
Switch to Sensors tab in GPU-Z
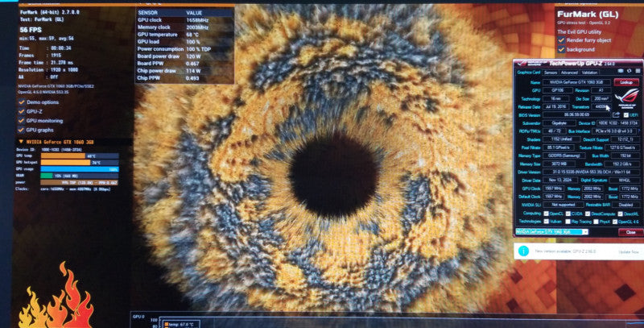tap(550, 73)
